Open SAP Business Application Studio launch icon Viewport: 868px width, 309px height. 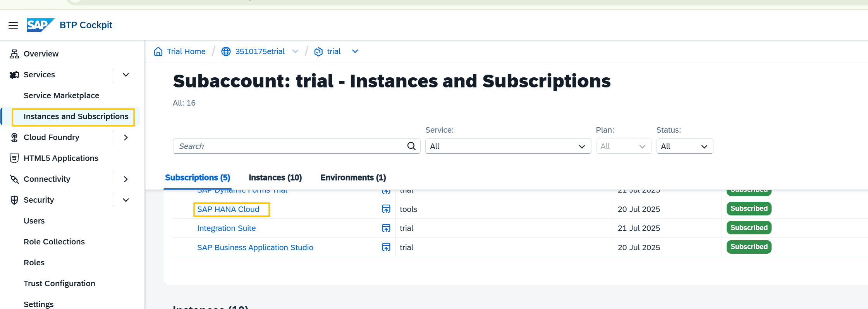tap(386, 247)
